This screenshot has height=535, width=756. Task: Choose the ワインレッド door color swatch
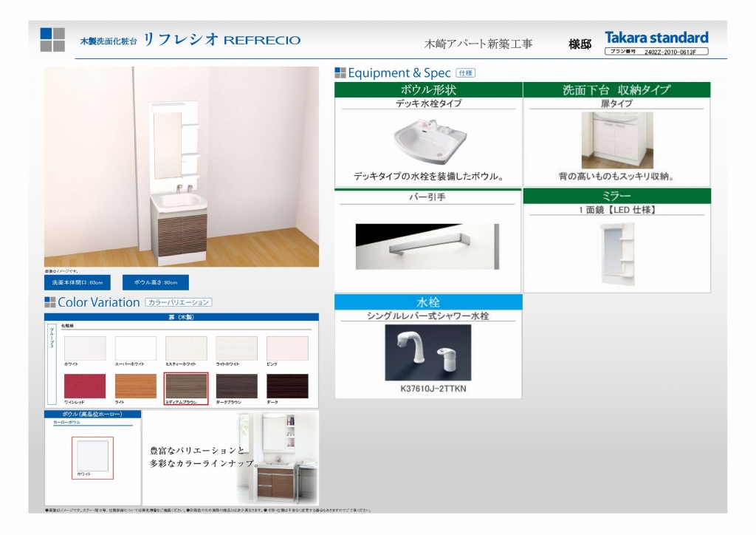(85, 386)
